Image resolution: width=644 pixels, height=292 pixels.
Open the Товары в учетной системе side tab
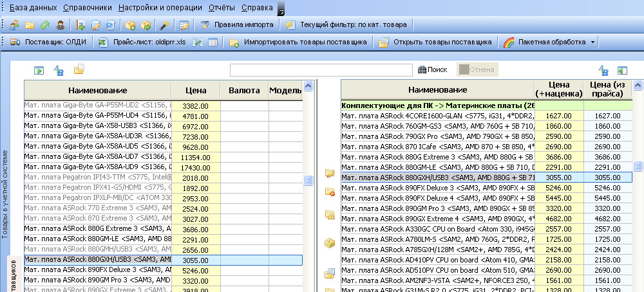point(5,194)
